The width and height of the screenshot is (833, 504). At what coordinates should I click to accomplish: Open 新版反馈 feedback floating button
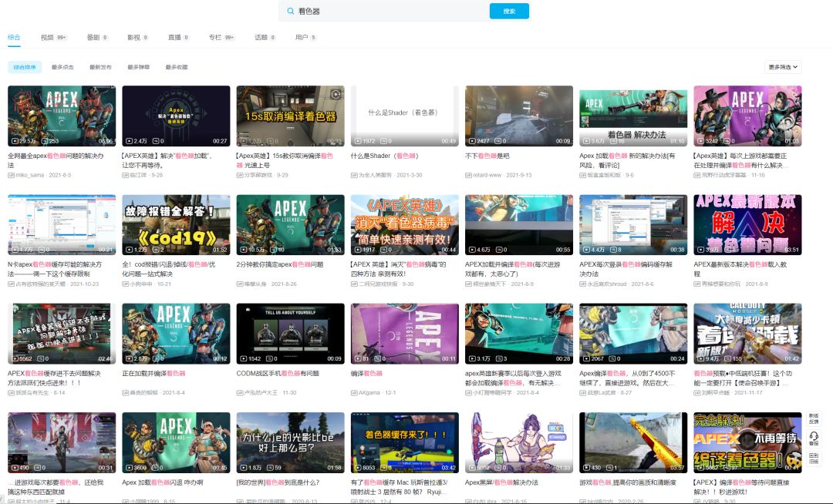click(x=814, y=418)
